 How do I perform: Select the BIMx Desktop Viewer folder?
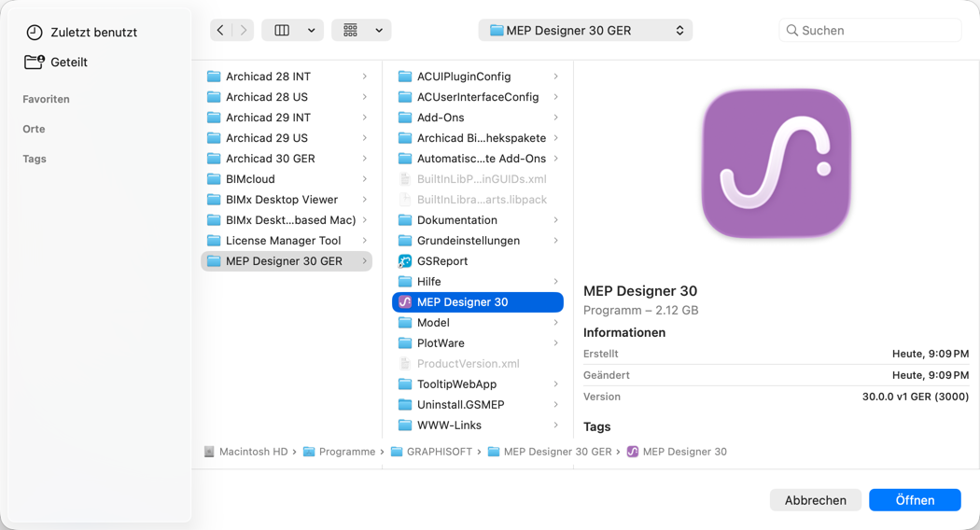point(287,200)
